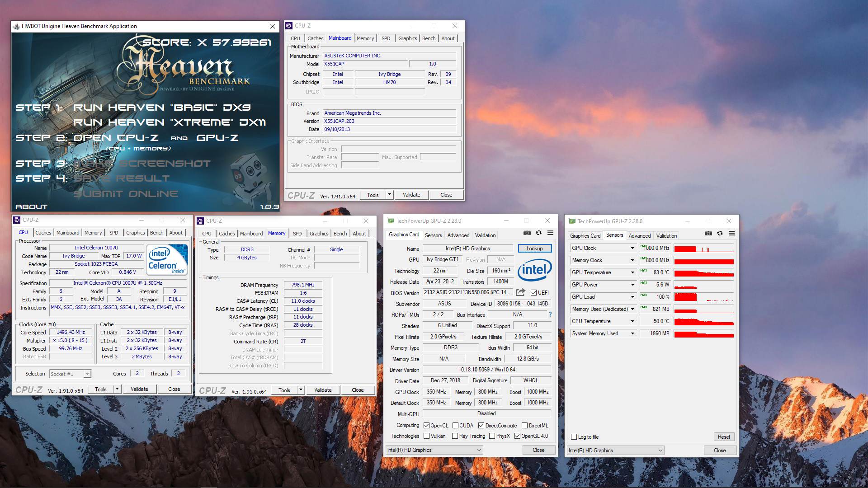Screen dimensions: 868x488
Task: Click Run Heaven "Basic" DX9
Action: pos(162,108)
